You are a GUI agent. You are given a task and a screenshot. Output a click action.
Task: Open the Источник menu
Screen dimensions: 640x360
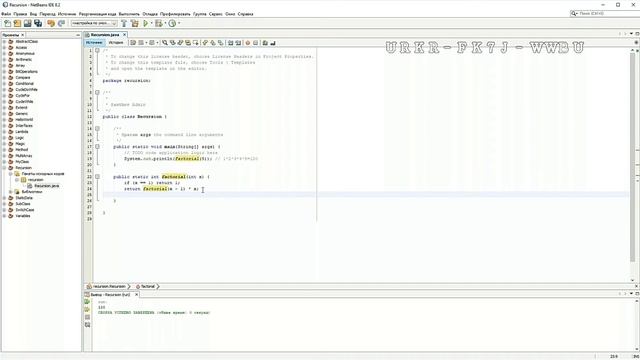pos(67,14)
